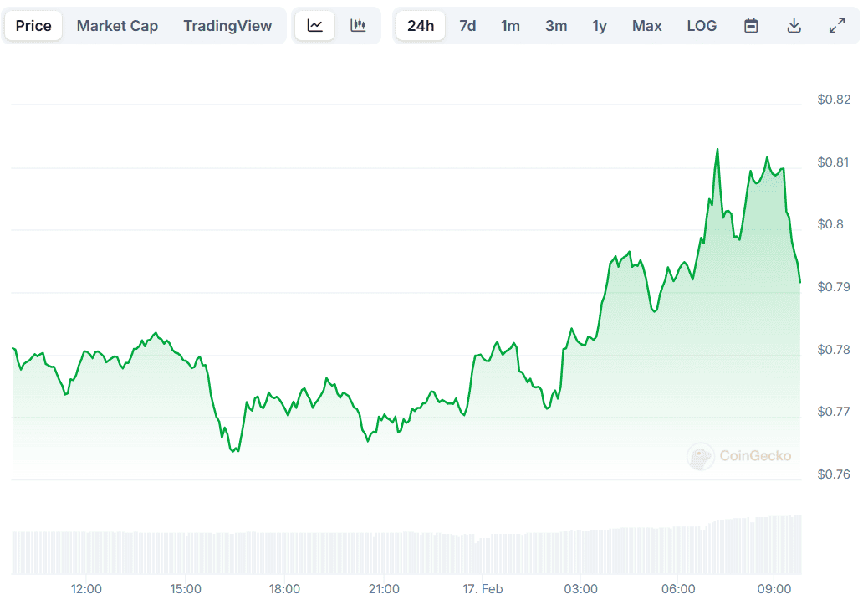
Task: Open the TradingView tab
Action: [227, 26]
